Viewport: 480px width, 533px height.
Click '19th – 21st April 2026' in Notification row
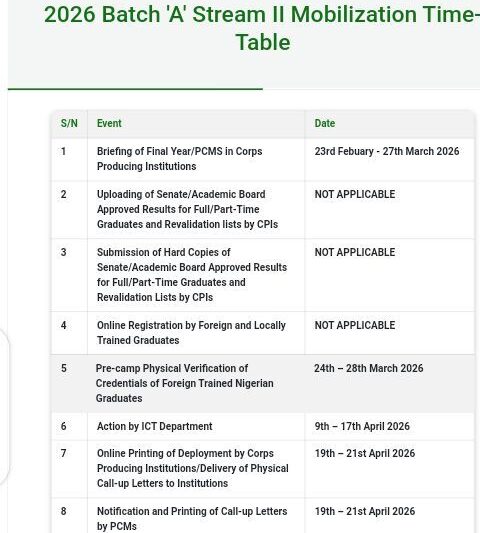(x=365, y=511)
